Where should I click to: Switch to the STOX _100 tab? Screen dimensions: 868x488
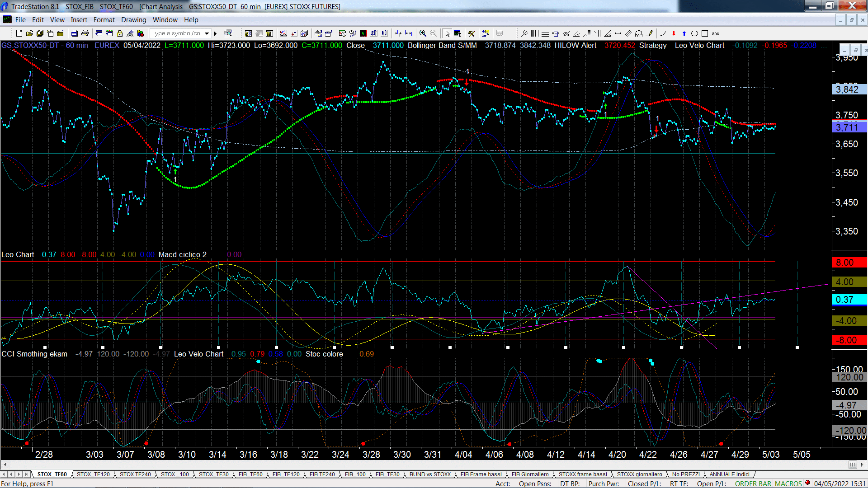pyautogui.click(x=175, y=474)
